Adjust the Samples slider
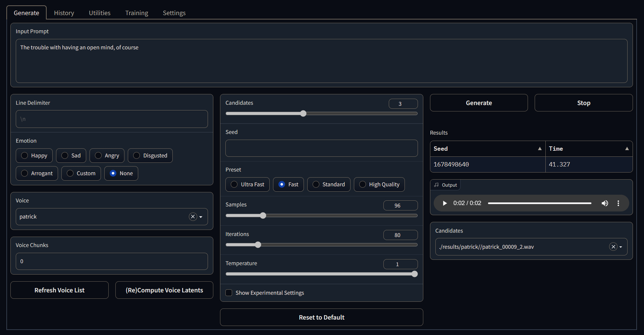This screenshot has width=644, height=335. (x=322, y=216)
